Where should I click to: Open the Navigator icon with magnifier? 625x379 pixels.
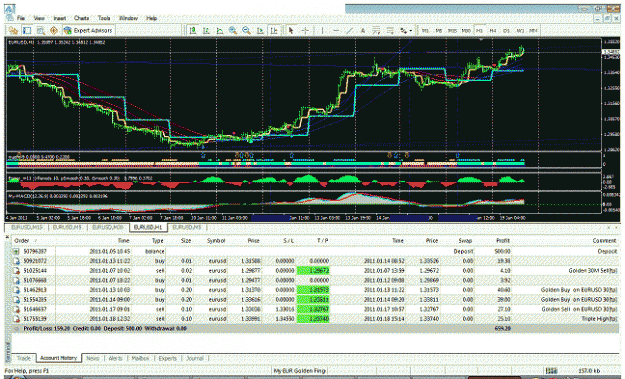(x=40, y=30)
